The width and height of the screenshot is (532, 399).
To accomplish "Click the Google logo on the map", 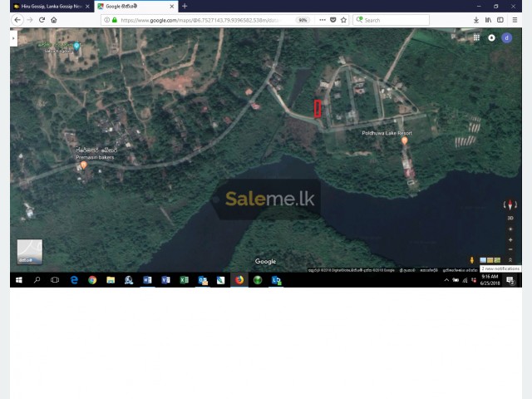I will coord(265,261).
